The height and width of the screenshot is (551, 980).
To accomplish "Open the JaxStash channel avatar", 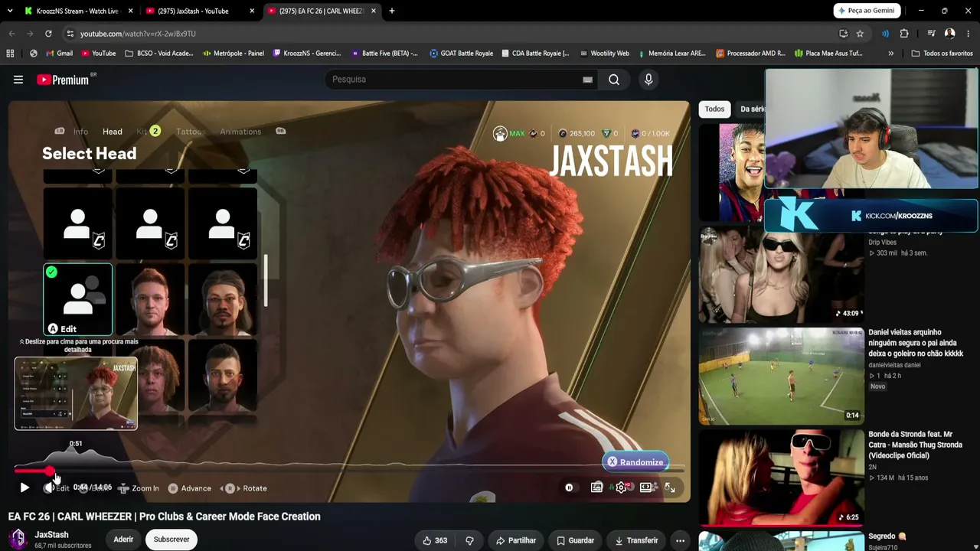I will (x=18, y=540).
